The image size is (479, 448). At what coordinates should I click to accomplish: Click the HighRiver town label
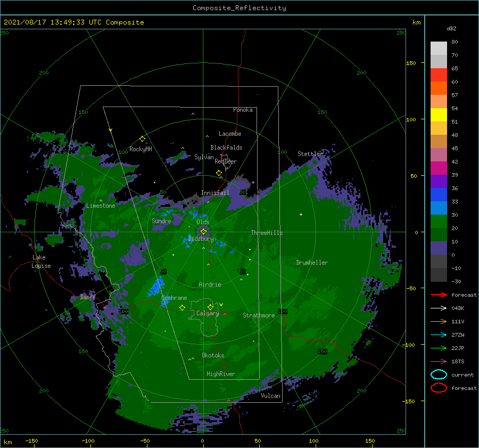tap(221, 374)
